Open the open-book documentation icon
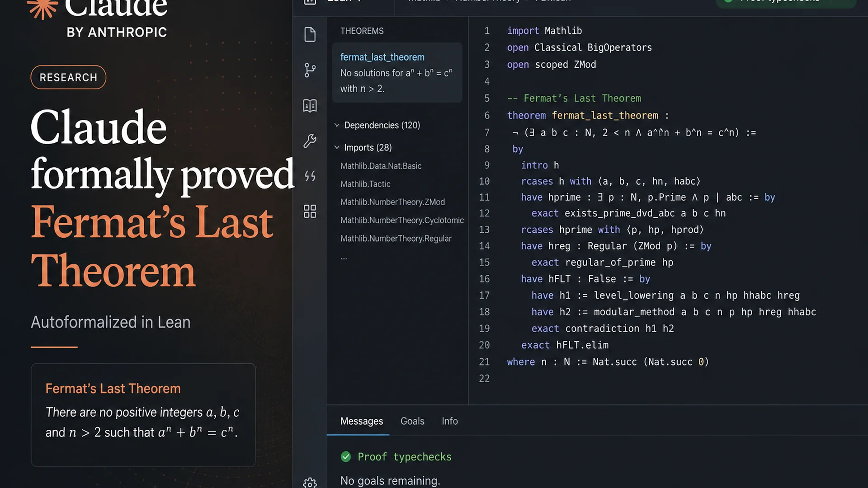The height and width of the screenshot is (488, 868). click(310, 106)
